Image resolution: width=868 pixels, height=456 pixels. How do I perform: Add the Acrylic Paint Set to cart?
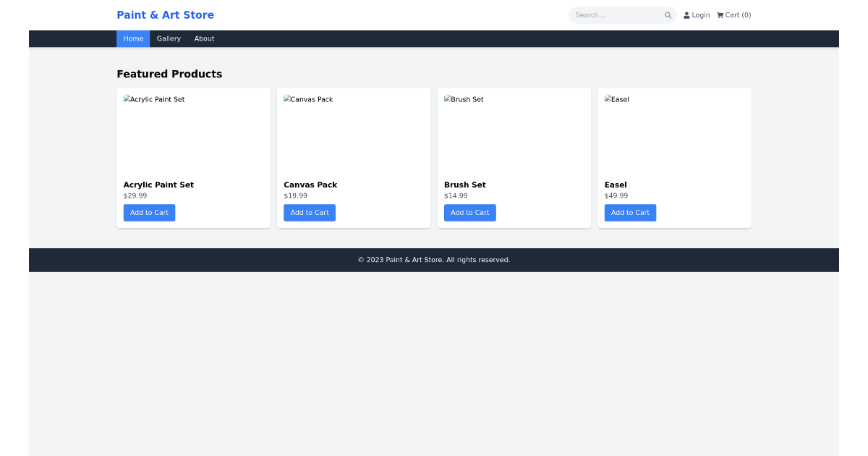tap(149, 212)
